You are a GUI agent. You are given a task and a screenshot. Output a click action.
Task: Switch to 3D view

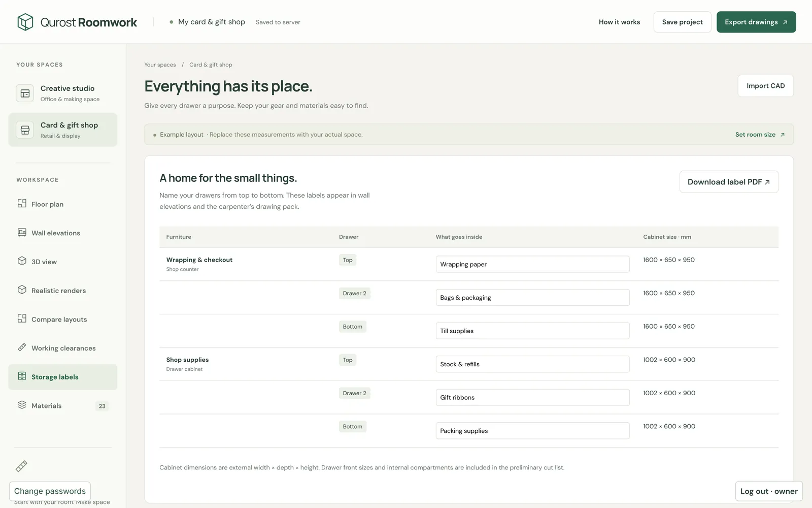63,262
